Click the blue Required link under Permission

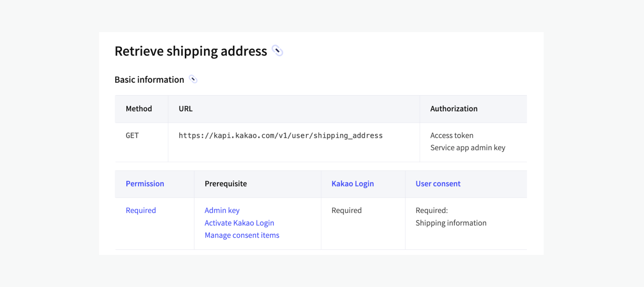140,210
